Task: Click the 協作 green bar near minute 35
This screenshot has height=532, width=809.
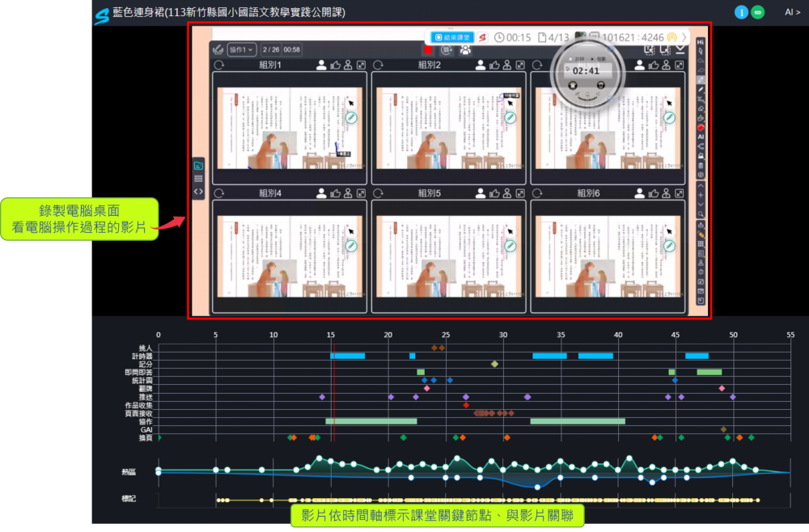Action: 577,421
